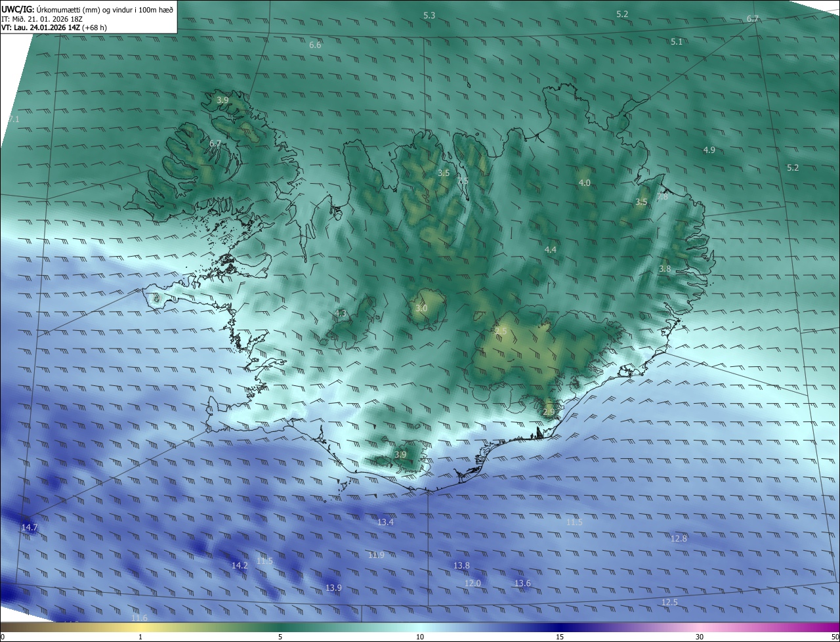This screenshot has height=642, width=840.
Task: Click the 12.8 value label over the sea
Action: click(x=679, y=539)
